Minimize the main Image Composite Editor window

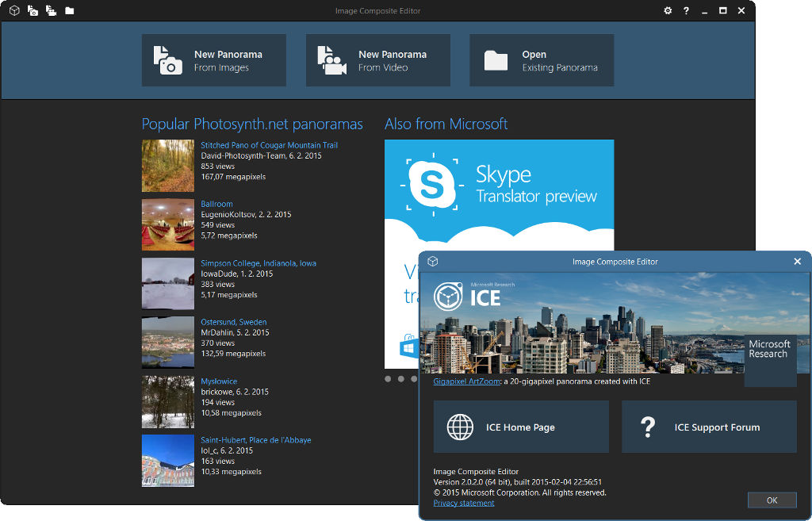pos(704,11)
